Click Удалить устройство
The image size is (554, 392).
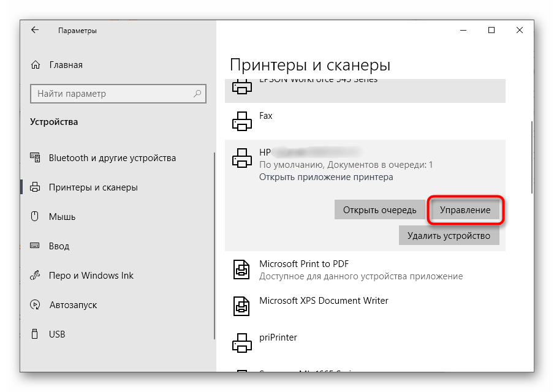click(449, 235)
